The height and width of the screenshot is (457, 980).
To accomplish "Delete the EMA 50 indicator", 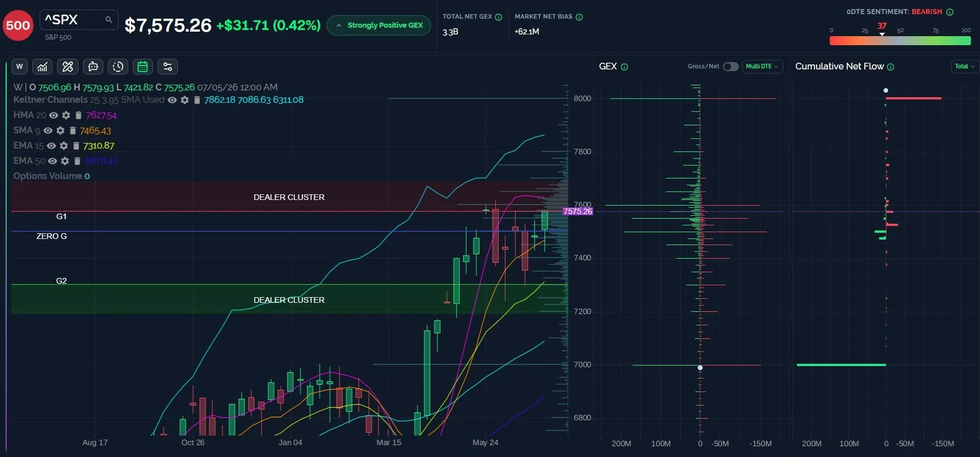I will pos(77,161).
